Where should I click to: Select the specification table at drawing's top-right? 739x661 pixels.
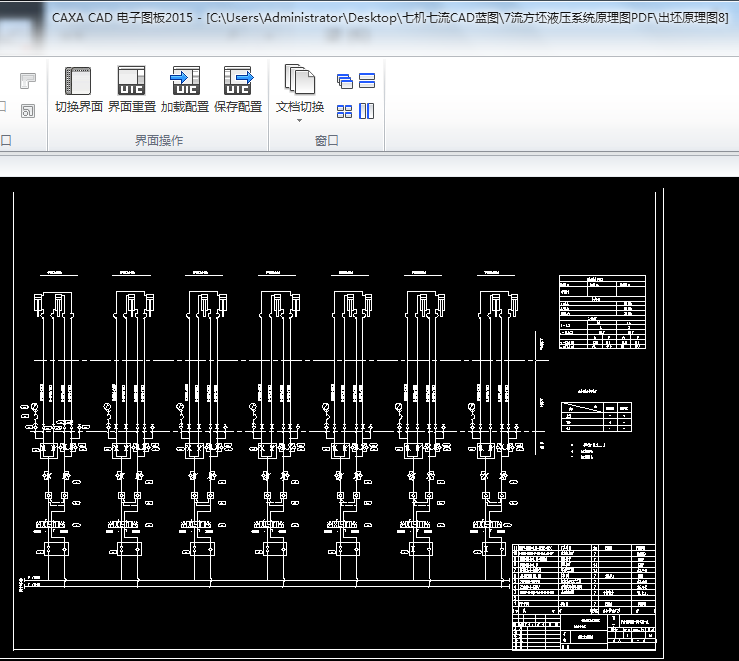(x=601, y=312)
